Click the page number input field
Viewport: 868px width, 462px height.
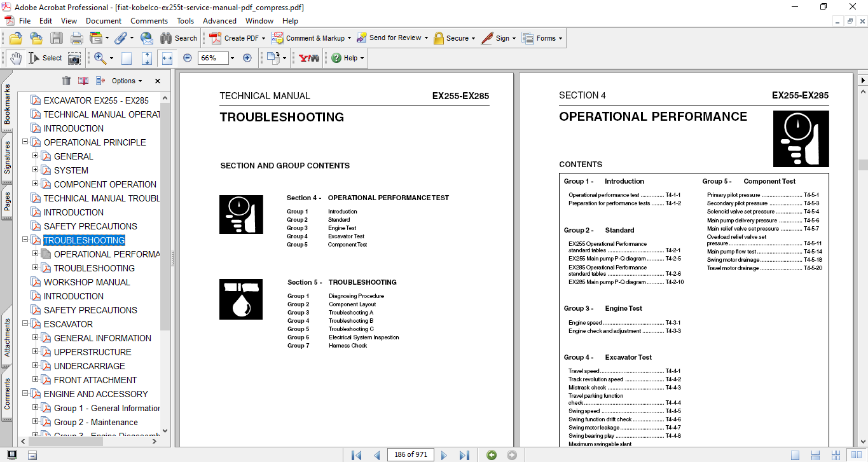click(411, 455)
